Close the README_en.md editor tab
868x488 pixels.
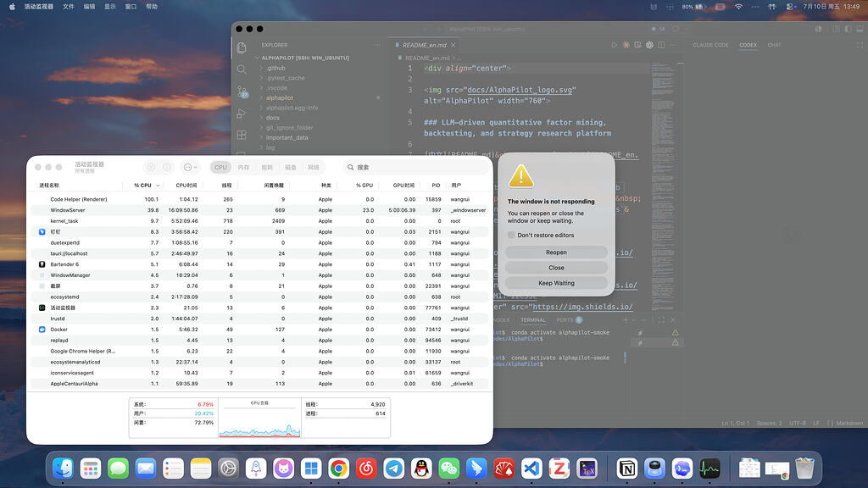pyautogui.click(x=453, y=45)
